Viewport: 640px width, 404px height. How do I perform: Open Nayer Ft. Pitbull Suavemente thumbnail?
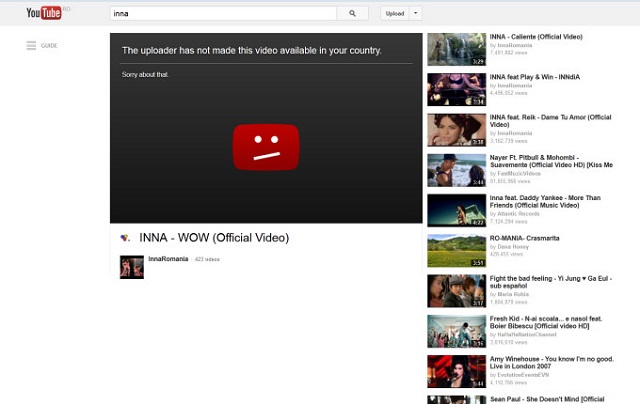pos(456,169)
